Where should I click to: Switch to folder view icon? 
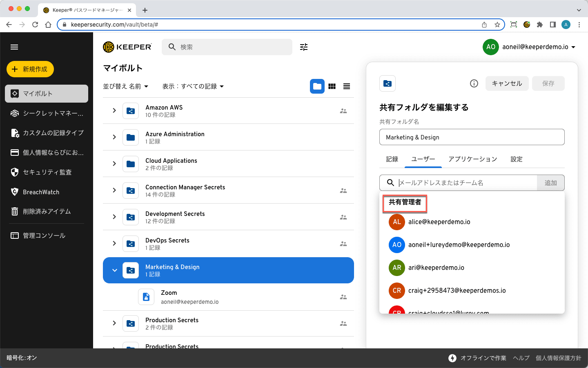[317, 86]
